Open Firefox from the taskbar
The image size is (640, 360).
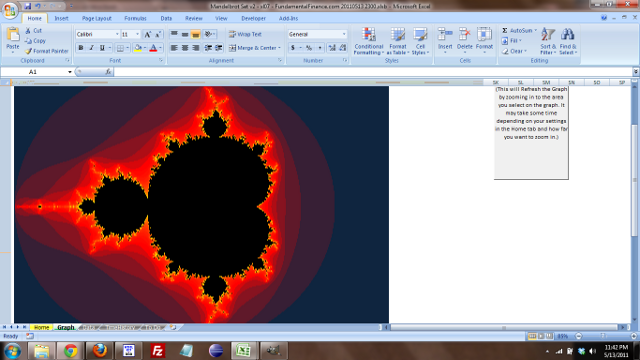[100, 351]
